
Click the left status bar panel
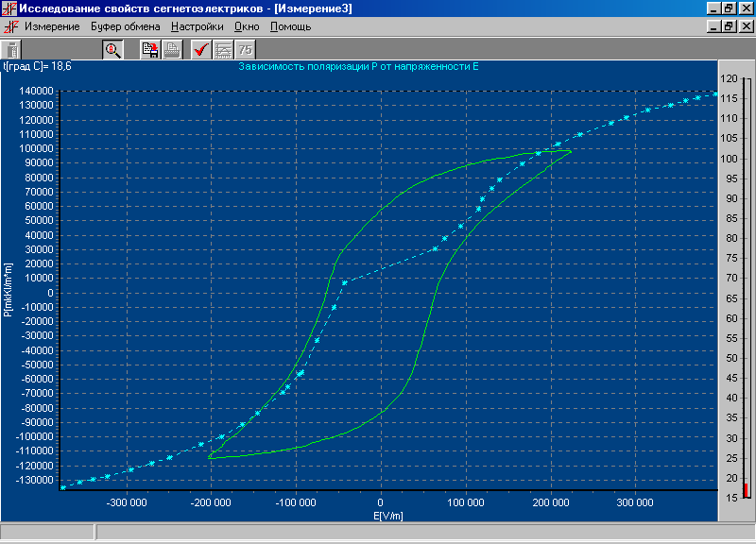(x=47, y=532)
